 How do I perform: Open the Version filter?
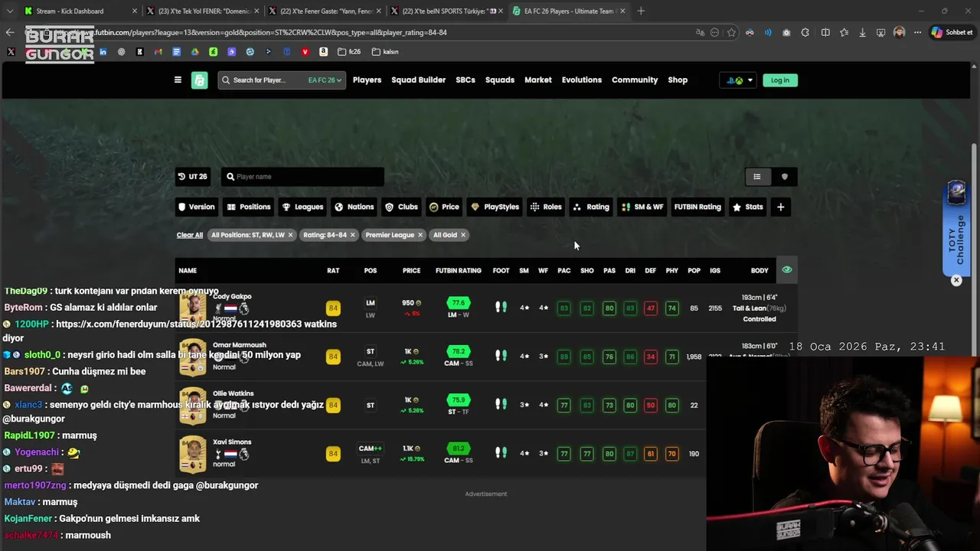pyautogui.click(x=197, y=207)
